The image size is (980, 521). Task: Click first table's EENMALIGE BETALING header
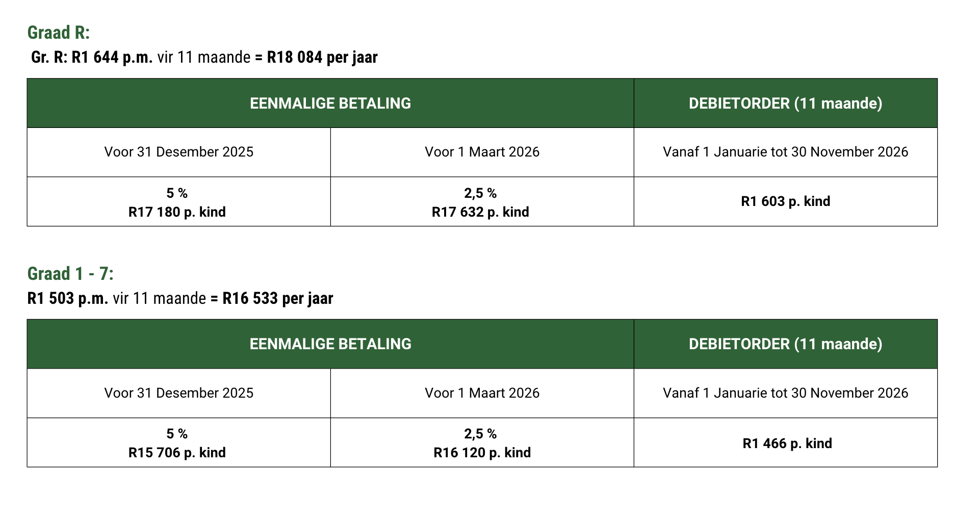pyautogui.click(x=330, y=103)
